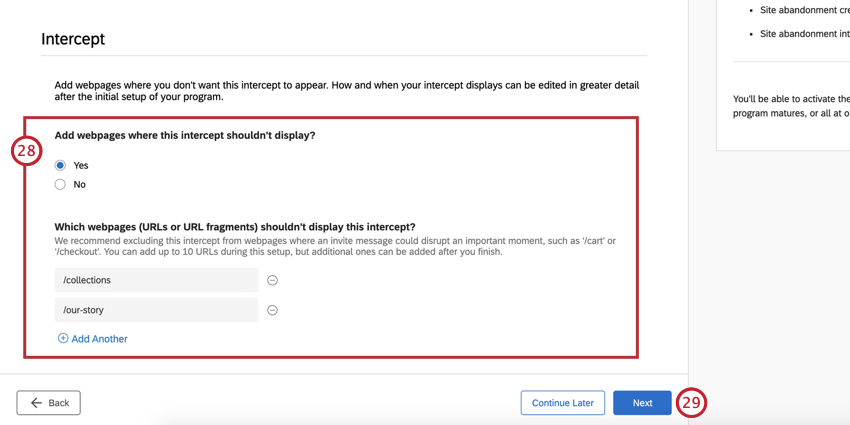Screen dimensions: 850x425
Task: Click the red circled 29 step marker
Action: click(x=691, y=403)
